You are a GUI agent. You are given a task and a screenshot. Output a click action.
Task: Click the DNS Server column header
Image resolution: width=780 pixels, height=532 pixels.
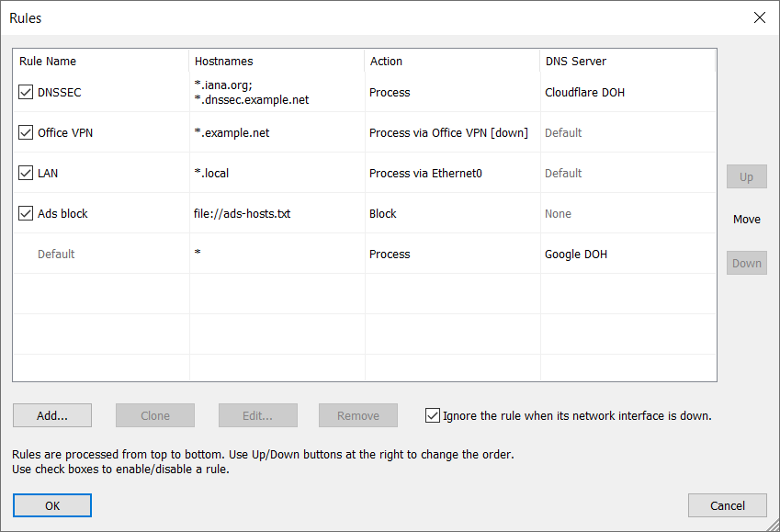[627, 62]
